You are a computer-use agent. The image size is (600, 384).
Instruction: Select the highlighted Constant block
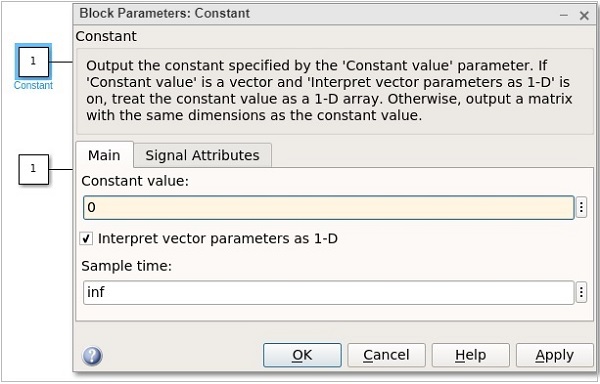point(33,62)
